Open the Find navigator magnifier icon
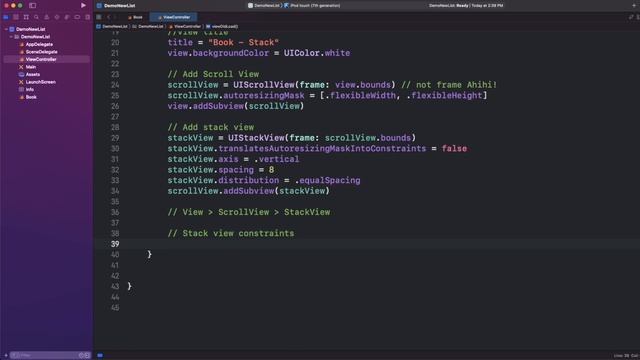 tap(36, 17)
